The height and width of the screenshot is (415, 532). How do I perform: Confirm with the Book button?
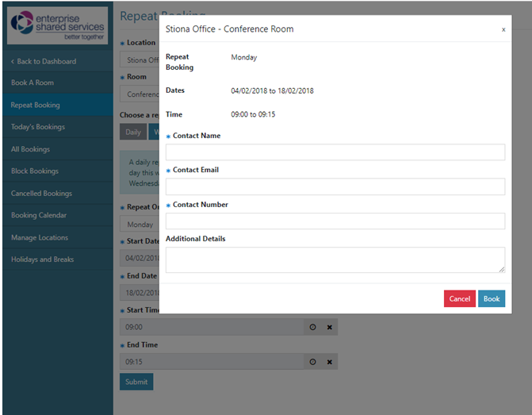492,298
